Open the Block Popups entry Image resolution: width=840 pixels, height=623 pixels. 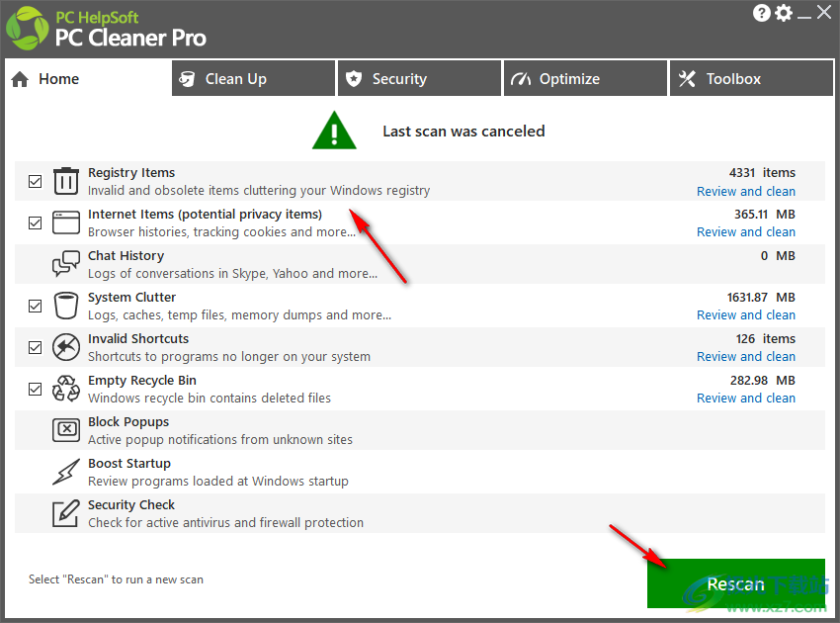(x=419, y=430)
